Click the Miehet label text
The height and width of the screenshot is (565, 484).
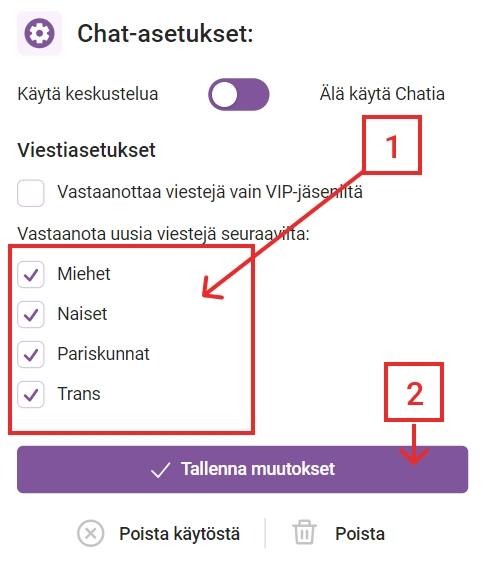[84, 273]
